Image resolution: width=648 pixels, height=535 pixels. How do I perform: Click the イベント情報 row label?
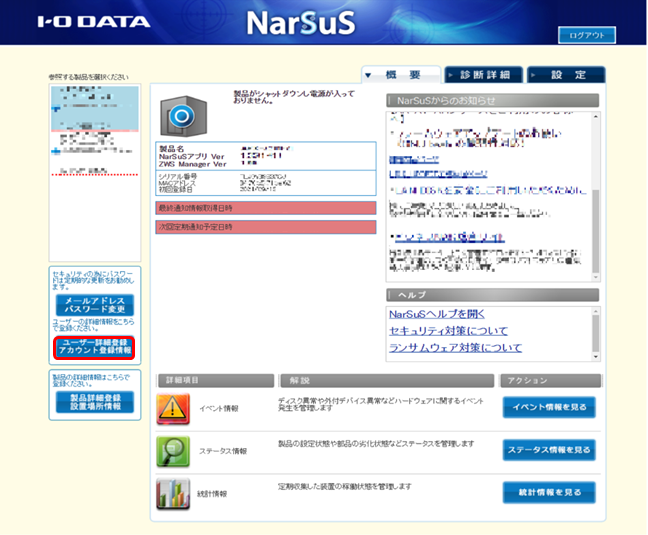[x=219, y=409]
